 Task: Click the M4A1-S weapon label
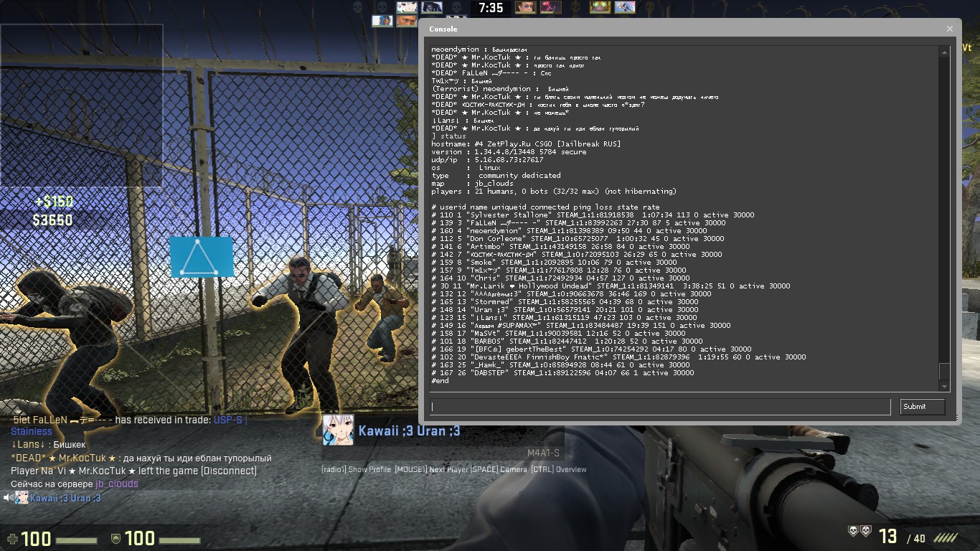coord(543,453)
